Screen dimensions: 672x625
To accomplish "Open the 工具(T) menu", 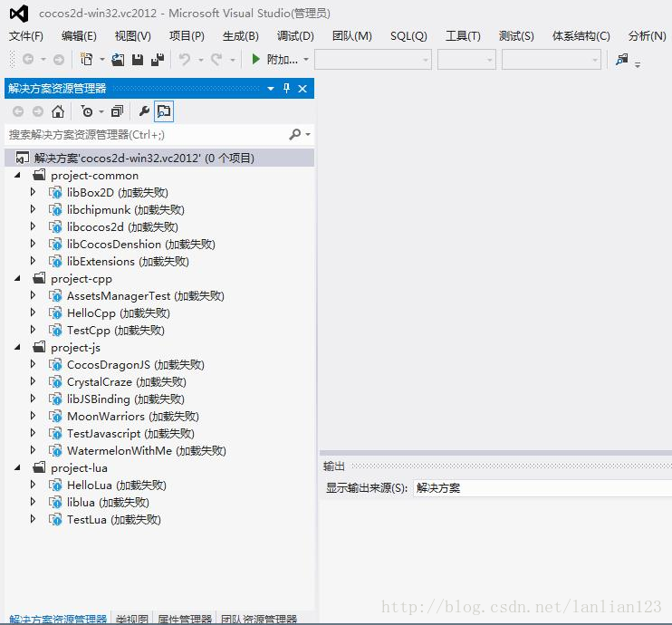I will coord(463,36).
